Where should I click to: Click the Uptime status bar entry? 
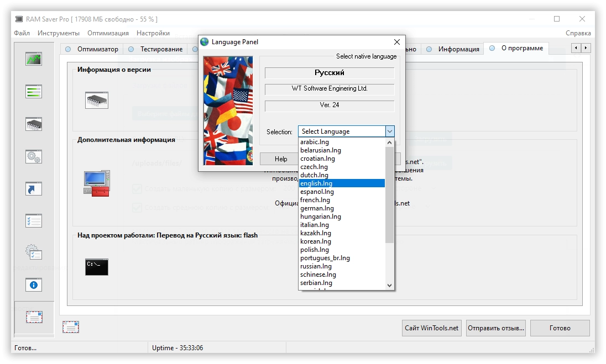[178, 348]
